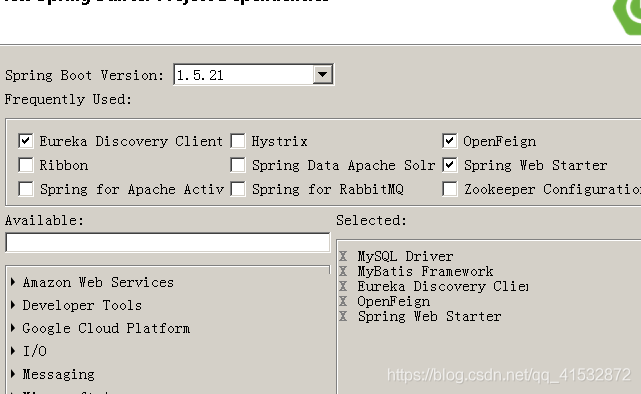Click the Available search input field

click(168, 243)
